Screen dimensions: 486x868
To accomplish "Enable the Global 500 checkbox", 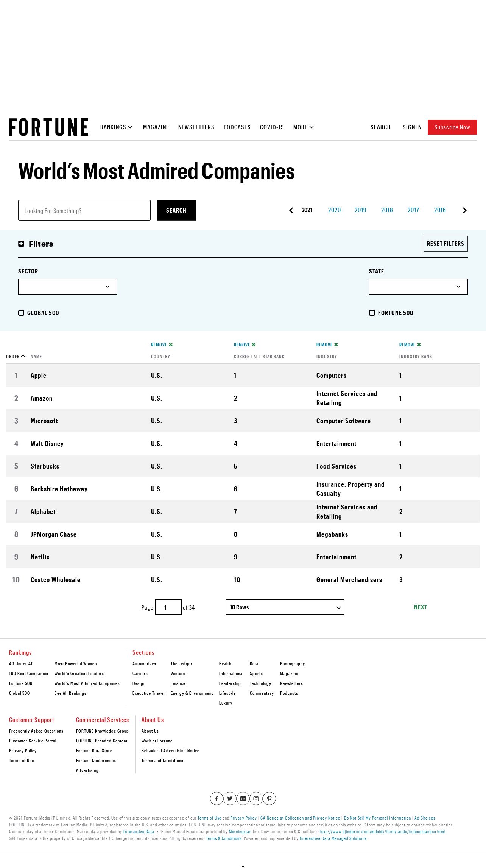I will pyautogui.click(x=21, y=313).
